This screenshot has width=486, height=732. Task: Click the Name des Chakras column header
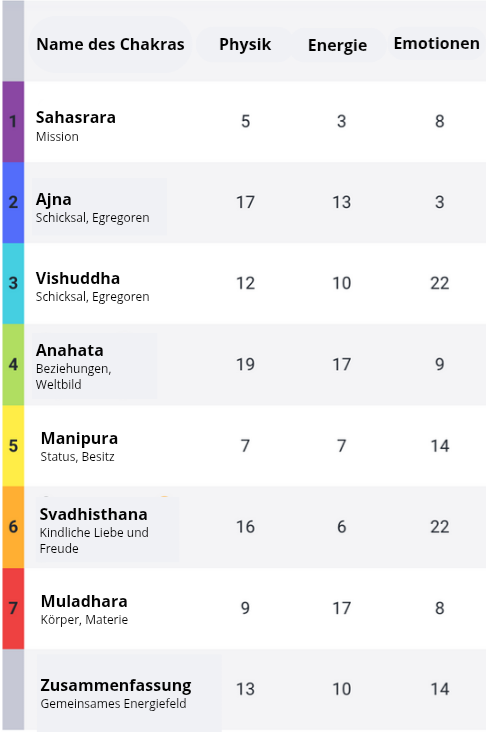tap(110, 44)
